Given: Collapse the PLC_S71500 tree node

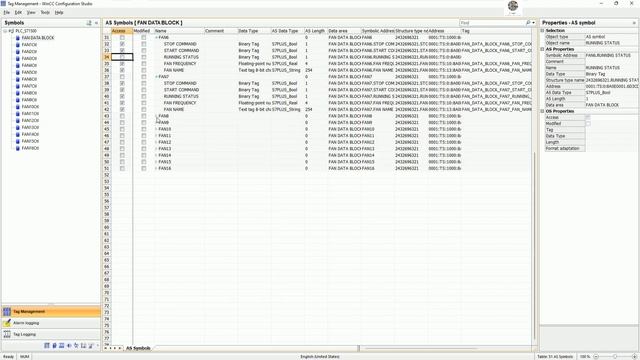Looking at the screenshot, I should click(x=5, y=31).
